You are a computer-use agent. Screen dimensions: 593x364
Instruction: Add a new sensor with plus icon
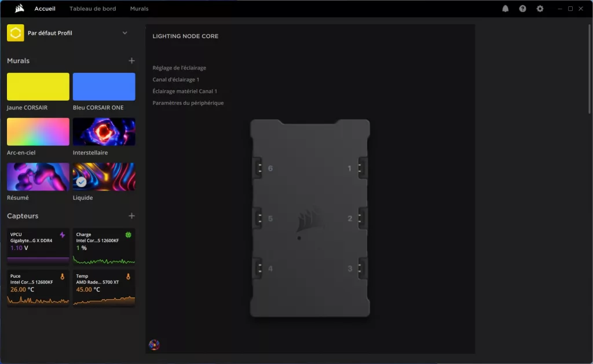click(131, 216)
